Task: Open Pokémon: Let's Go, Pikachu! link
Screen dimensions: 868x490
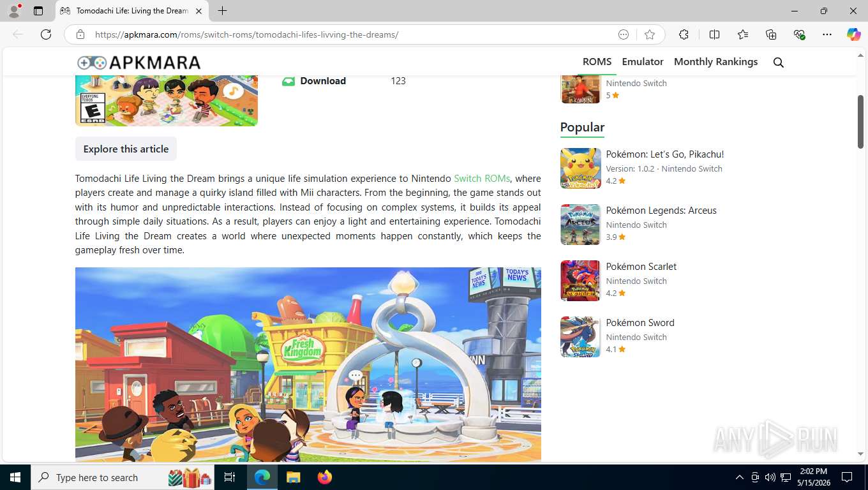Action: tap(664, 154)
